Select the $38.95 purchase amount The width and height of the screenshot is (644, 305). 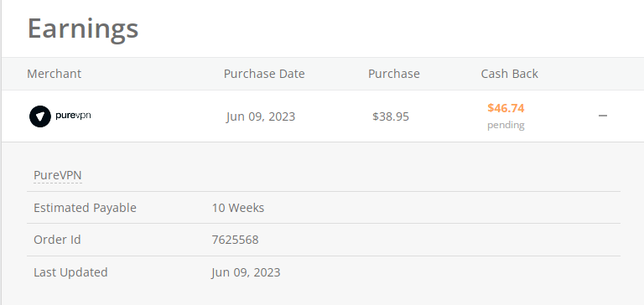pyautogui.click(x=391, y=116)
